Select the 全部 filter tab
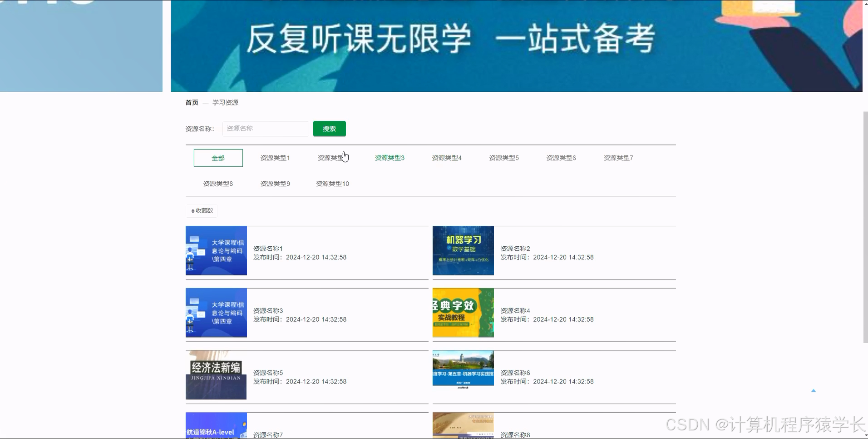Viewport: 868px width, 439px height. click(218, 158)
